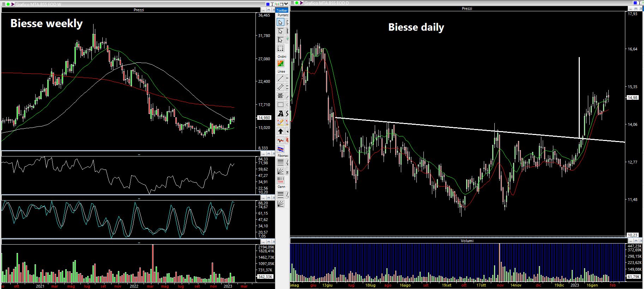644x289 pixels.
Task: Close the weekly Prezzi pane
Action: (x=273, y=10)
